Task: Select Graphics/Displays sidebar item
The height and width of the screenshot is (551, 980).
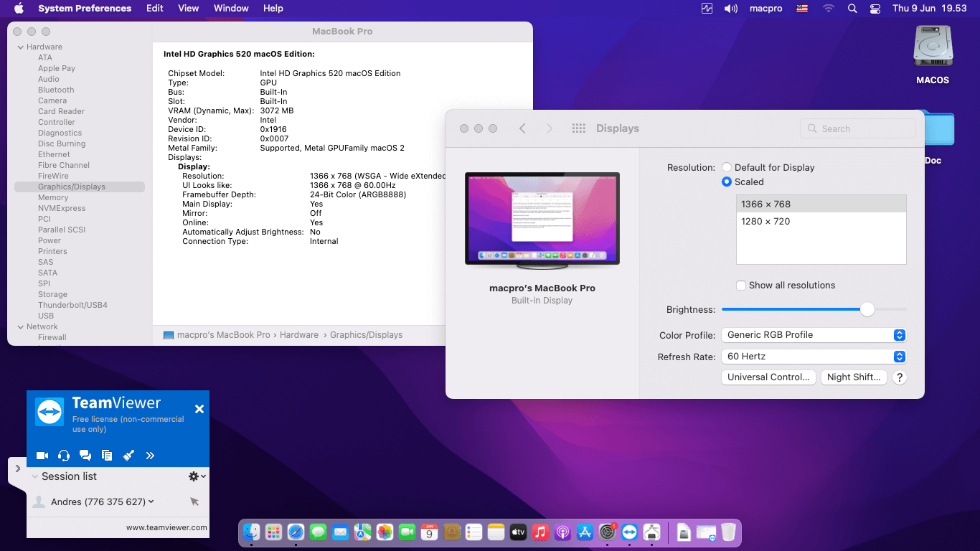Action: coord(80,187)
